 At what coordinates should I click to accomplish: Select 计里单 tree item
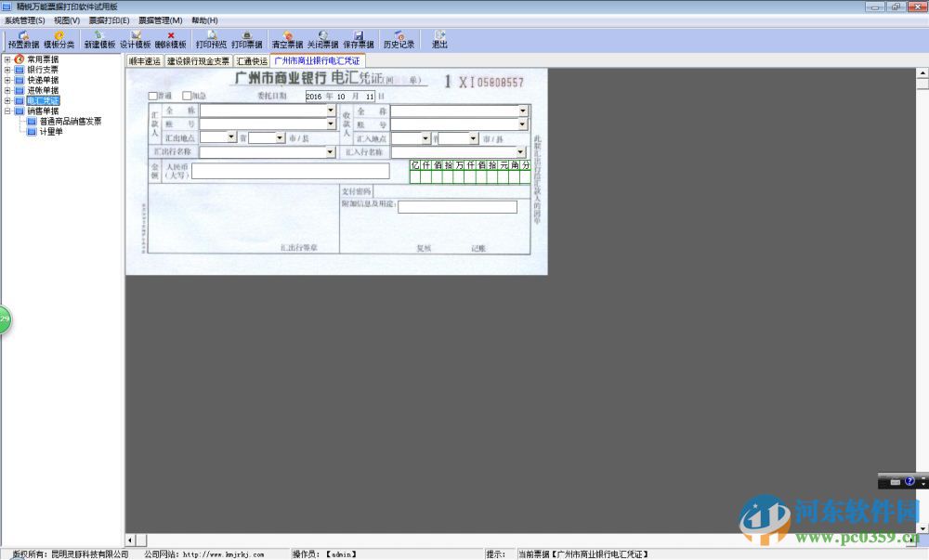click(x=51, y=132)
